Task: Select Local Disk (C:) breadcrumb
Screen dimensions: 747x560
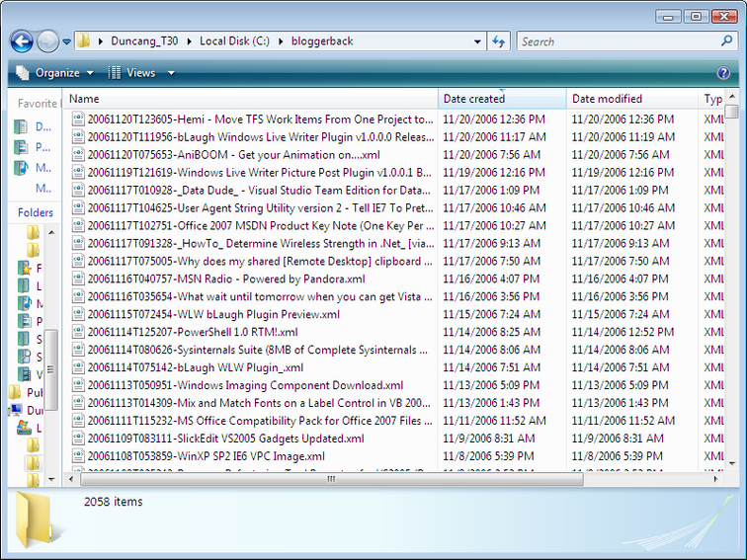Action: pos(234,40)
